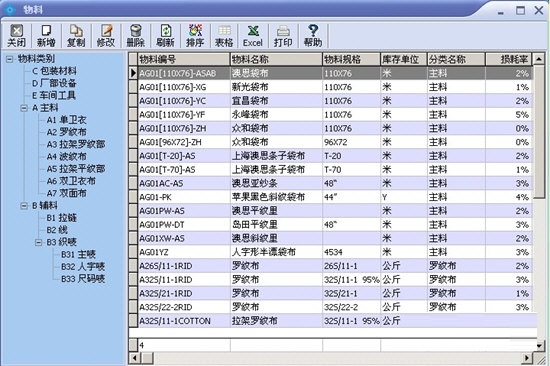Select D 厂部设备 in category tree

(x=54, y=83)
